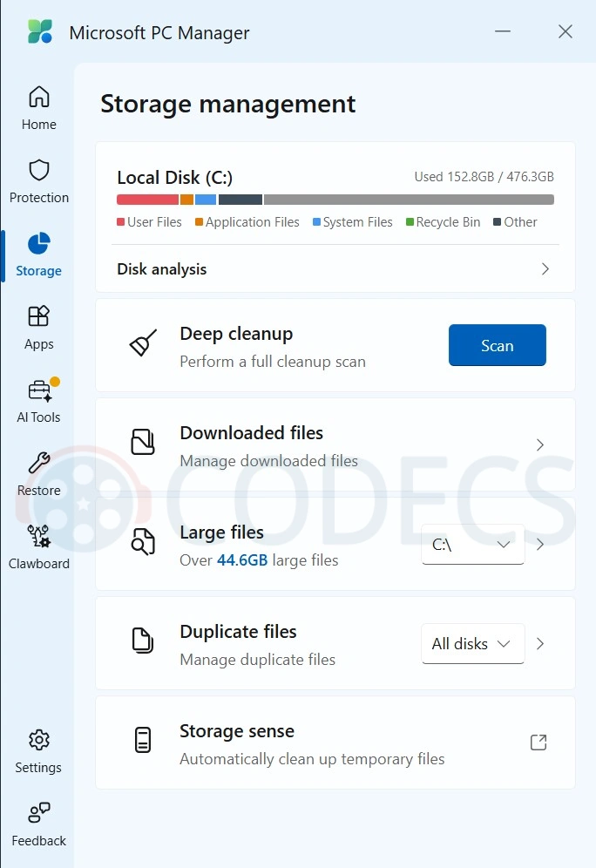Open Downloaded files chevron arrow

click(x=540, y=445)
